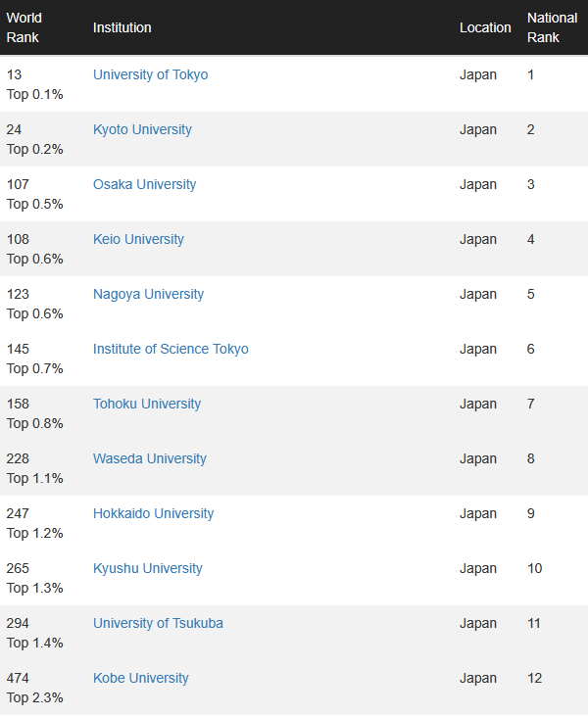Open the Keio University link

(138, 239)
